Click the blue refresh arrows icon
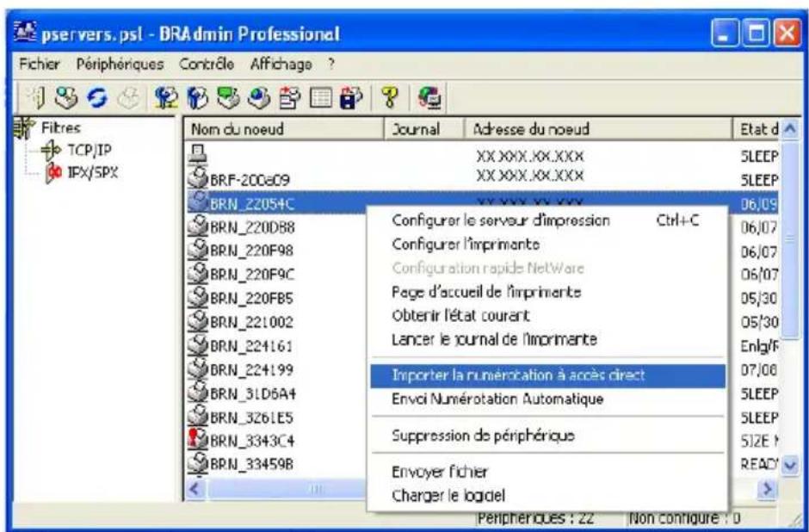This screenshot has width=809, height=532. 96,97
